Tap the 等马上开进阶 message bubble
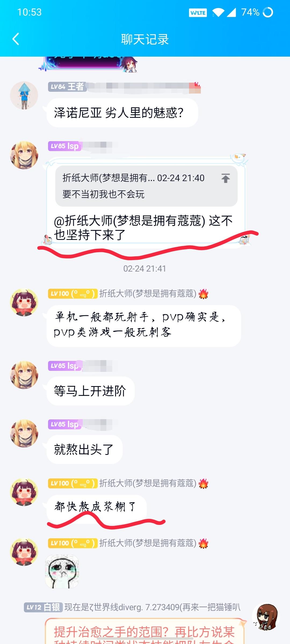The width and height of the screenshot is (290, 644). tap(91, 391)
